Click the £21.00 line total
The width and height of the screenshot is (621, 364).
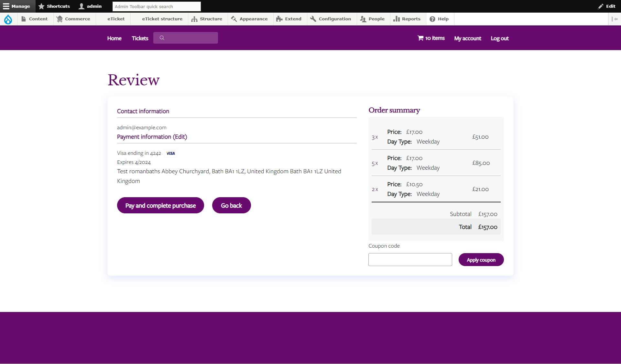(480, 189)
